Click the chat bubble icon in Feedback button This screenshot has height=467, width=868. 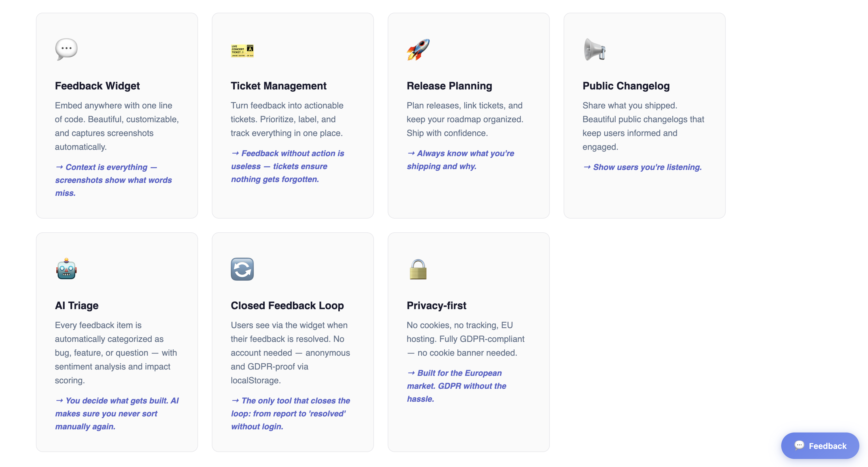point(799,445)
